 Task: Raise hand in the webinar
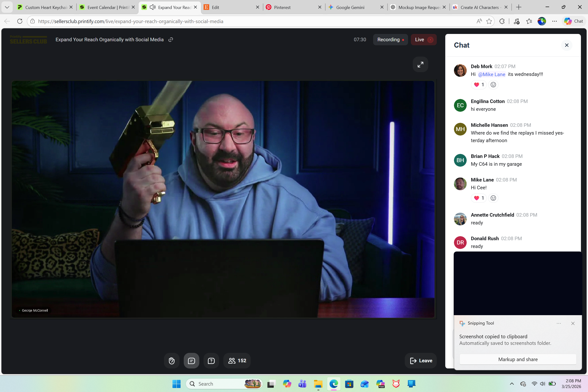[x=171, y=360]
